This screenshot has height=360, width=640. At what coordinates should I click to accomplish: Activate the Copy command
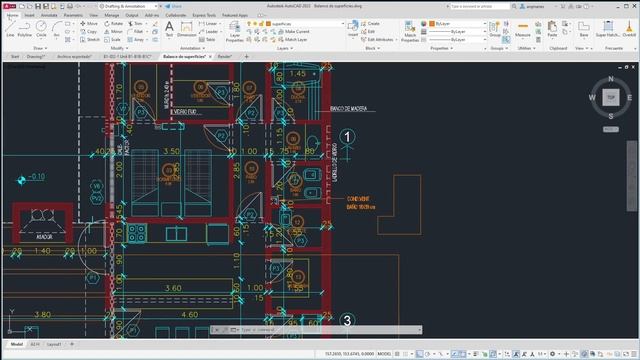(x=89, y=31)
